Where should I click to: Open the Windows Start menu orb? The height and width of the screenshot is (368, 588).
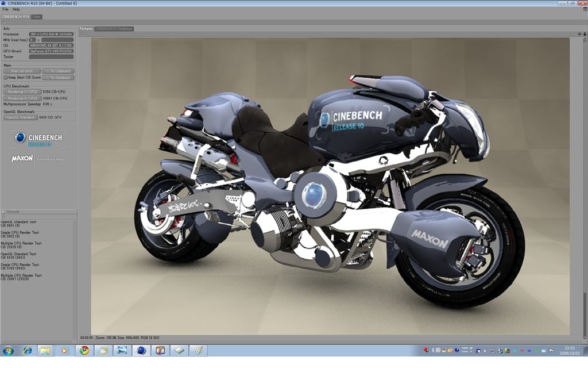[x=8, y=351]
